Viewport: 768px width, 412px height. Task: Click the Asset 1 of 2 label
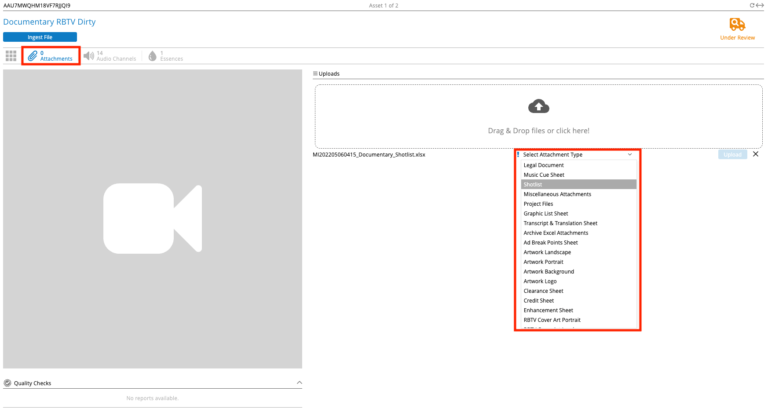(x=384, y=6)
